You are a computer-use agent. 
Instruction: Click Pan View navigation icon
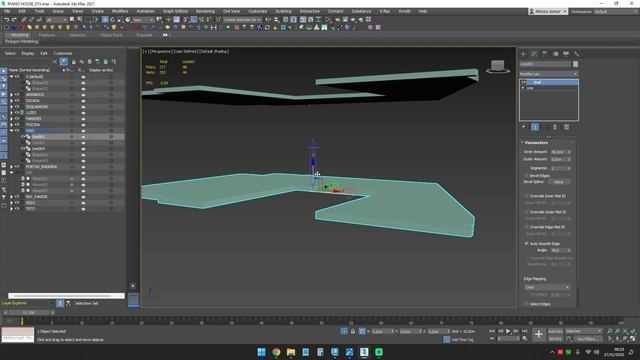point(618,339)
